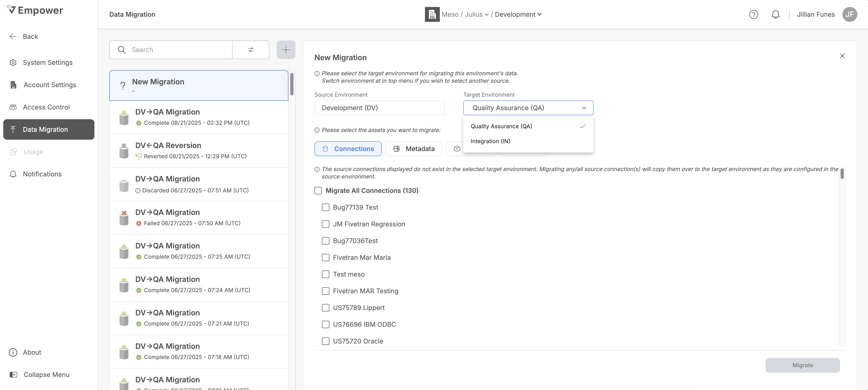The height and width of the screenshot is (390, 868).
Task: Select Integration (IN) option
Action: point(490,141)
